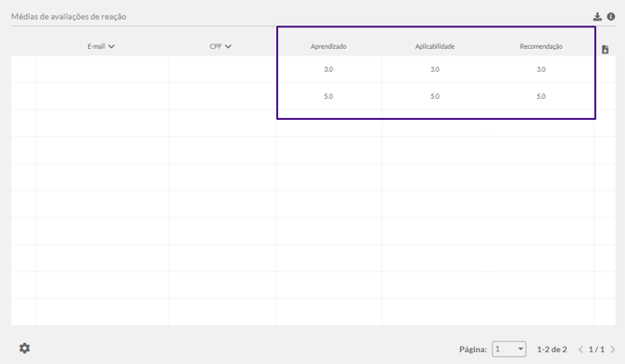
Task: Expand the CPF column chevron
Action: point(228,46)
